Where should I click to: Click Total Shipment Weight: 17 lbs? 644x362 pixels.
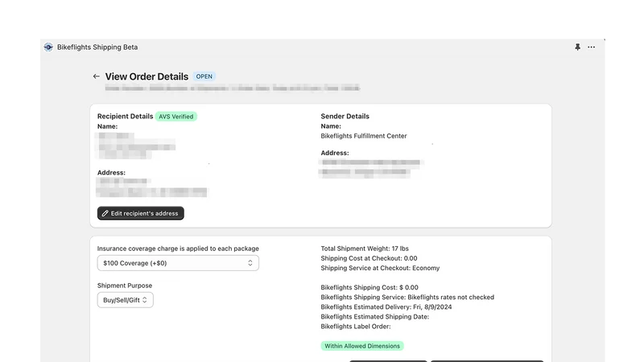point(365,249)
